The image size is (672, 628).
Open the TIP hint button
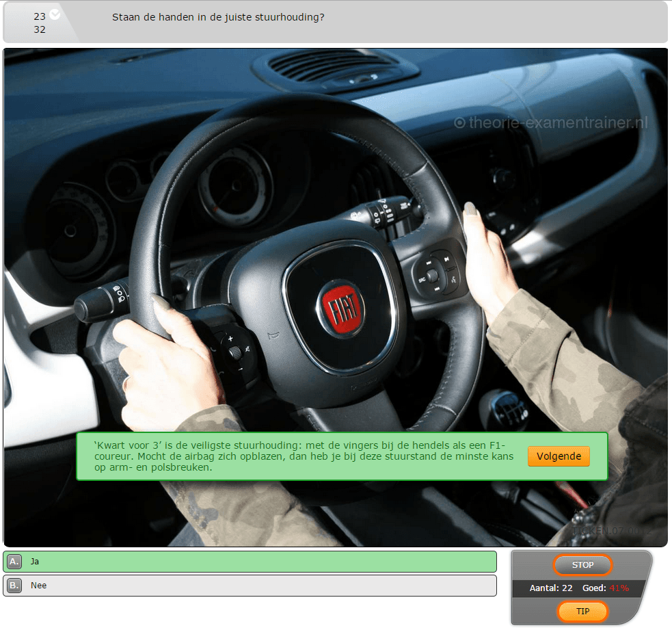(x=582, y=612)
